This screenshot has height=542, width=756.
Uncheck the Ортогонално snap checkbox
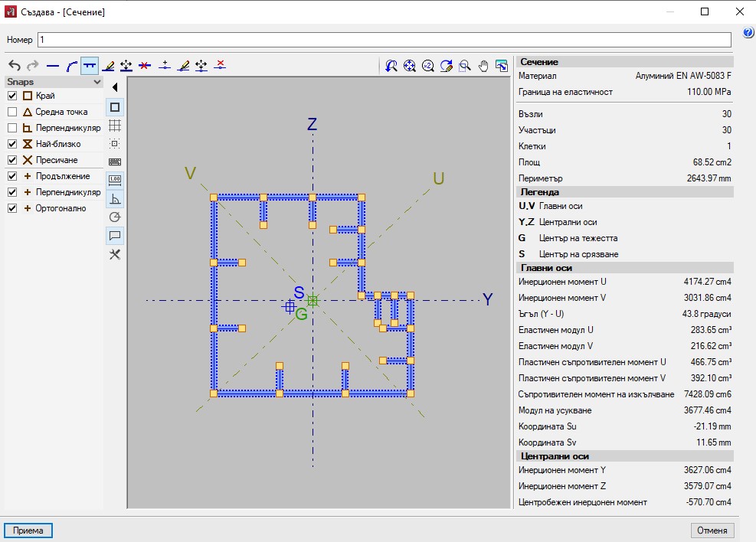[12, 208]
